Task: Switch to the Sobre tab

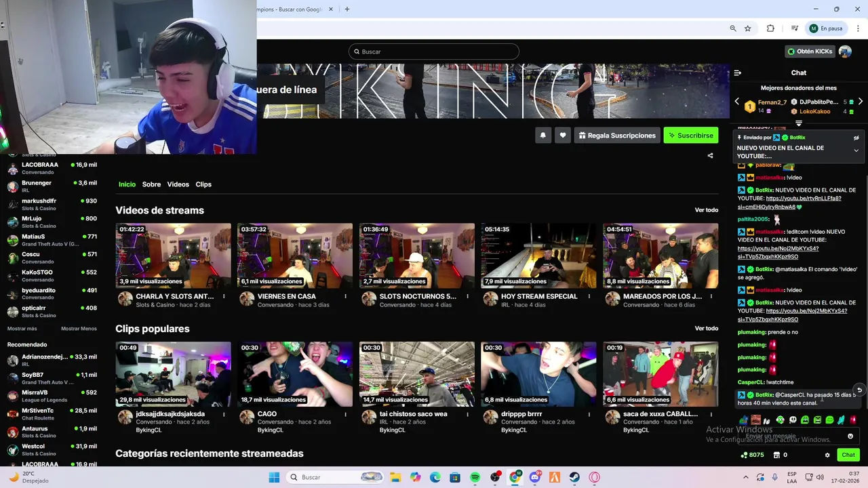Action: click(151, 184)
